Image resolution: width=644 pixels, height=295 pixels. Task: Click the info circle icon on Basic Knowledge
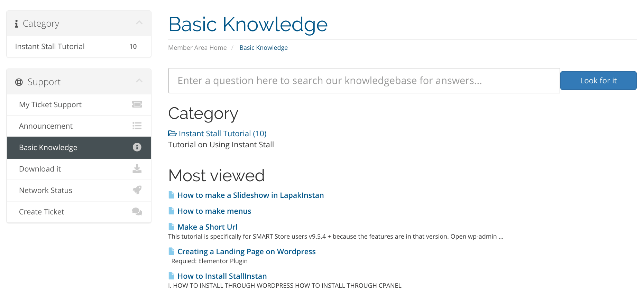[137, 147]
